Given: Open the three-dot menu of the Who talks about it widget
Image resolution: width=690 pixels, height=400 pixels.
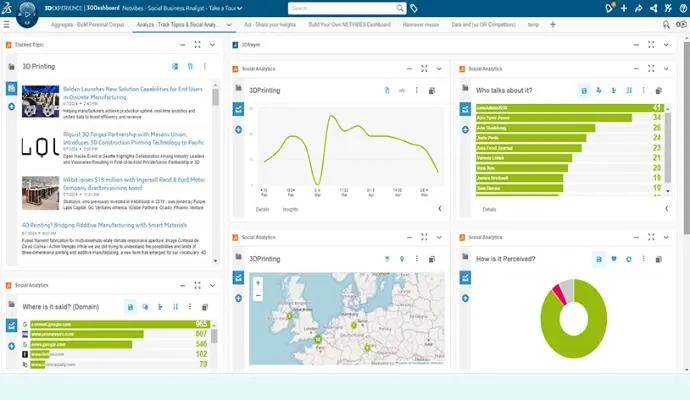Looking at the screenshot, I should pos(643,90).
